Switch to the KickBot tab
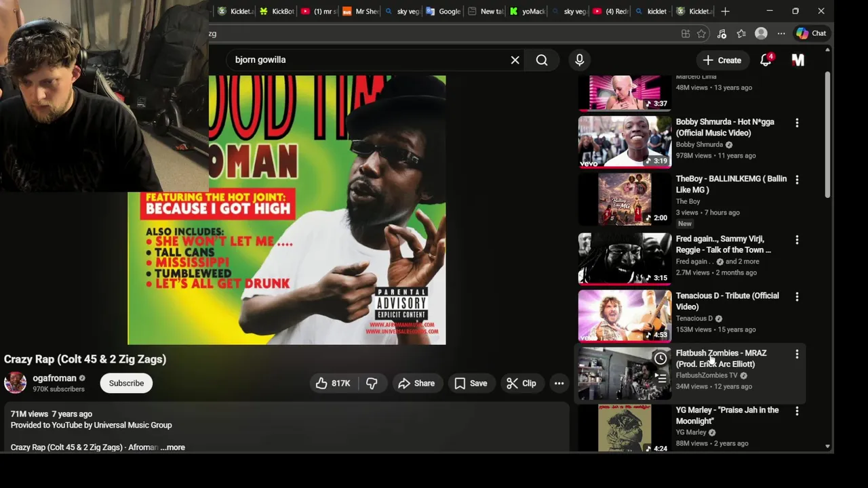This screenshot has width=868, height=488. (x=277, y=12)
